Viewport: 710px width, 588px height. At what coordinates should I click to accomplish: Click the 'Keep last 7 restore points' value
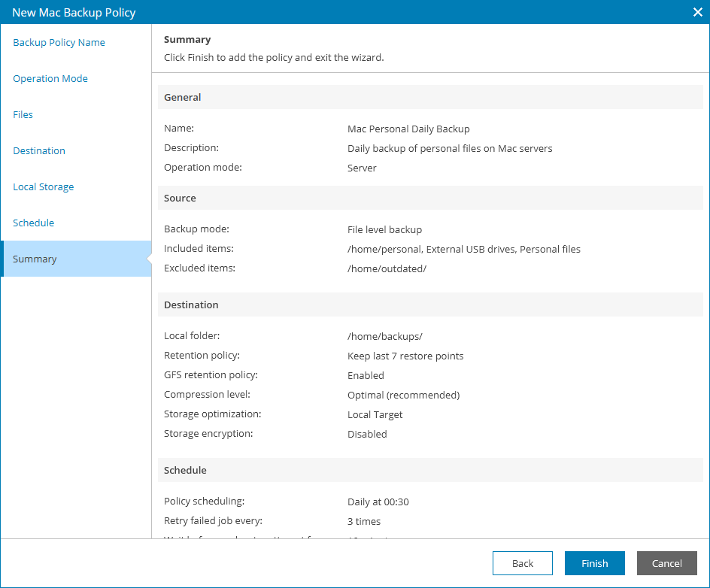coord(405,356)
